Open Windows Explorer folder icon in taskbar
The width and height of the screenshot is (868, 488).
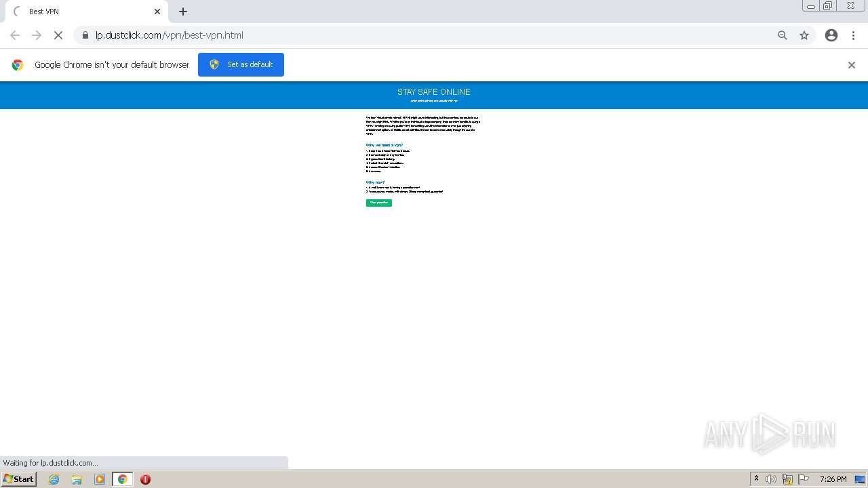77,479
